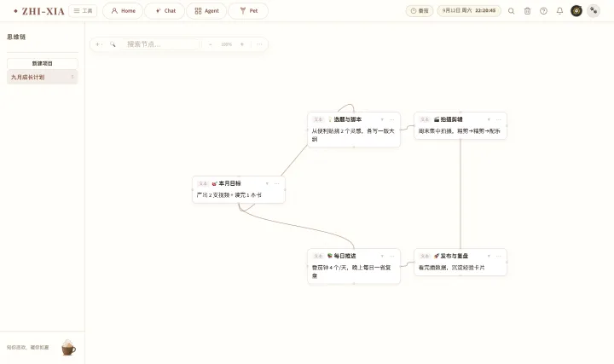Zoom in with the plus button

point(242,44)
